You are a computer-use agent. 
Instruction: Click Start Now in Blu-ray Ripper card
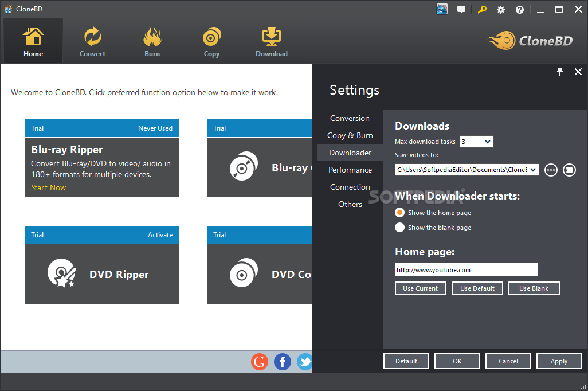(48, 187)
